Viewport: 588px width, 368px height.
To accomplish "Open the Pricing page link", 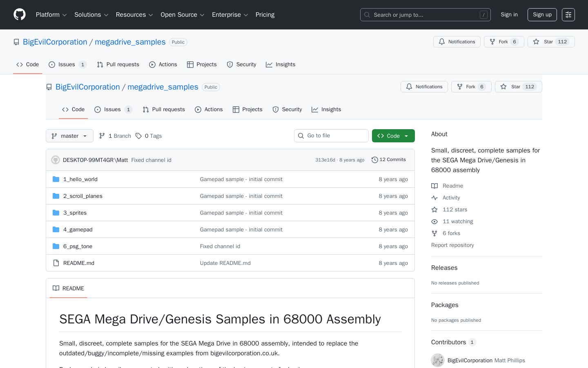I will tap(265, 15).
